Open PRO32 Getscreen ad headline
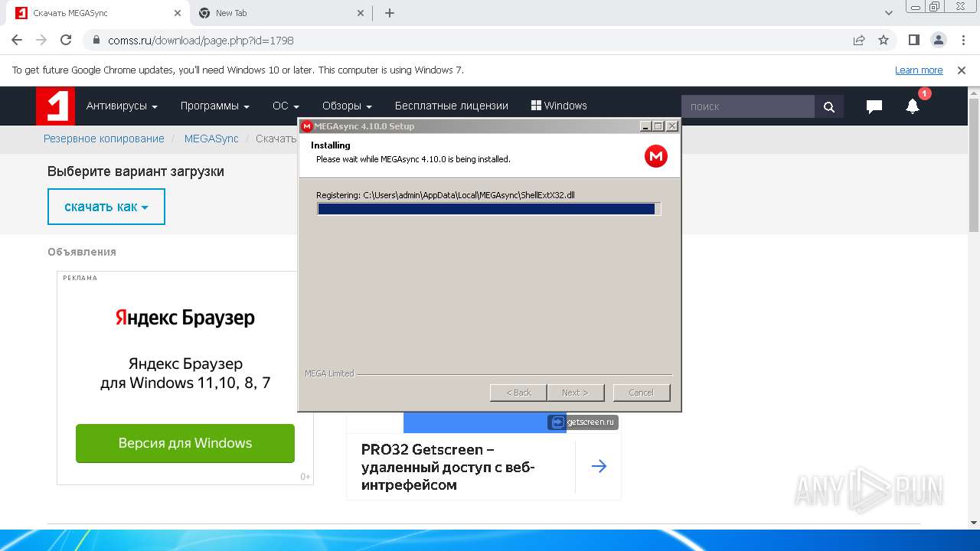 (448, 467)
